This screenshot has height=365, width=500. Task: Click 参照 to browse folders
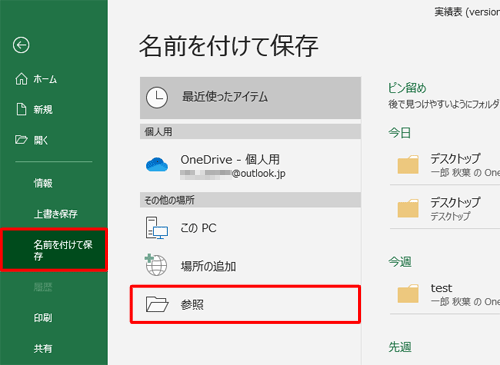[x=245, y=304]
